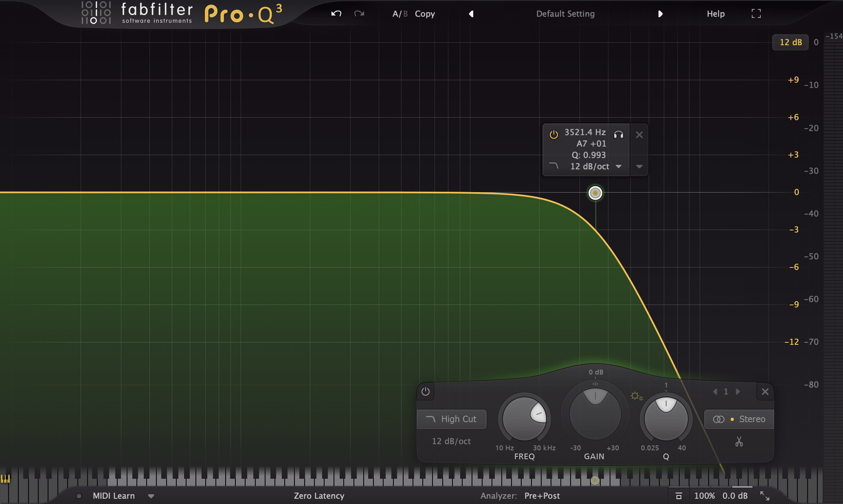Enable MIDI Learn
Screen dimensions: 843x504
114,496
